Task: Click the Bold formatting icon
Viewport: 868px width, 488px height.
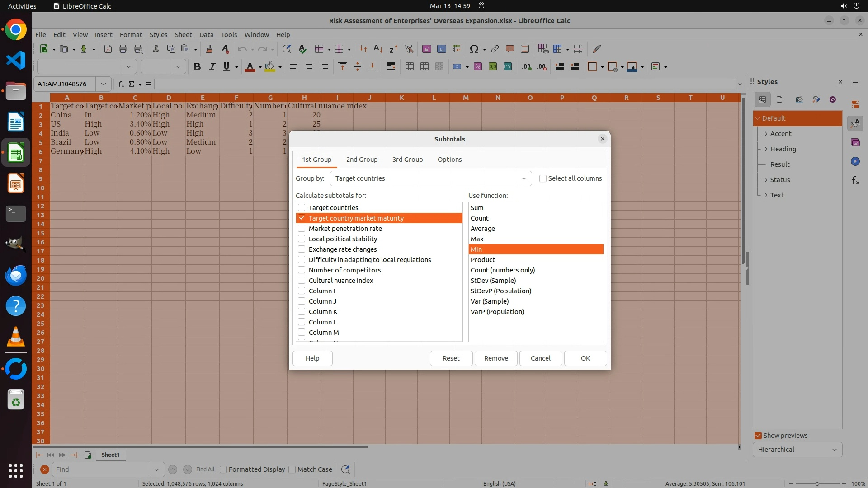Action: 197,67
